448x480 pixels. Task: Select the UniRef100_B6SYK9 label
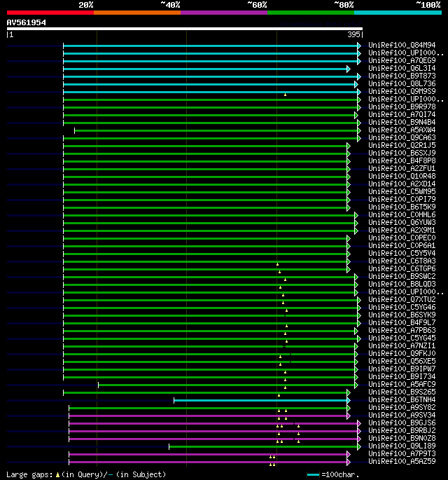click(402, 315)
